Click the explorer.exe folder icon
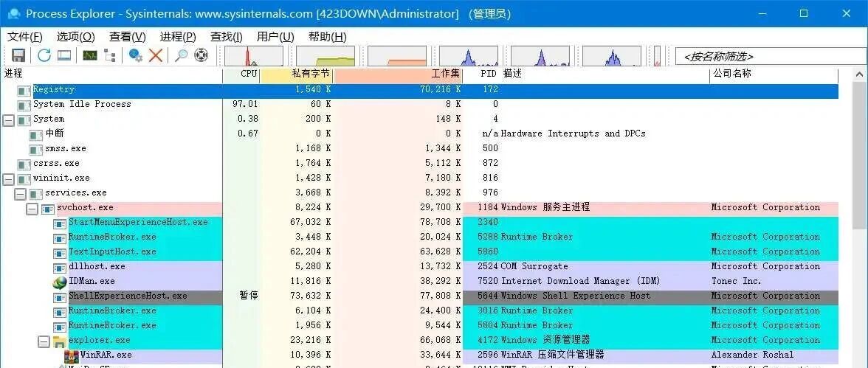This screenshot has height=368, width=868. click(59, 341)
